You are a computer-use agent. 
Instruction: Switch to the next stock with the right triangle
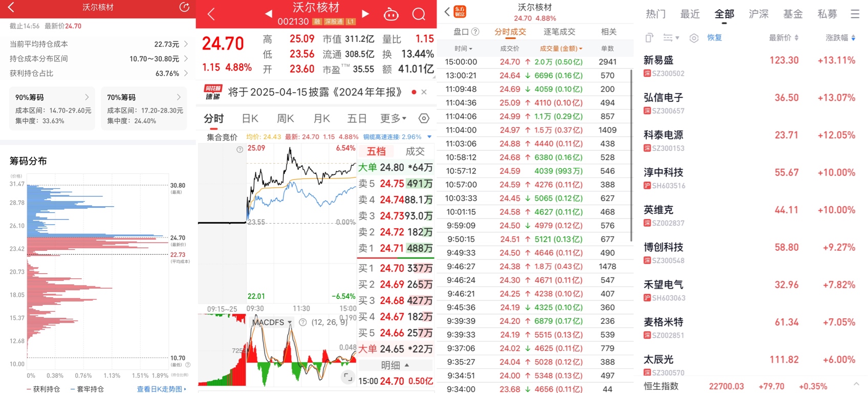365,14
